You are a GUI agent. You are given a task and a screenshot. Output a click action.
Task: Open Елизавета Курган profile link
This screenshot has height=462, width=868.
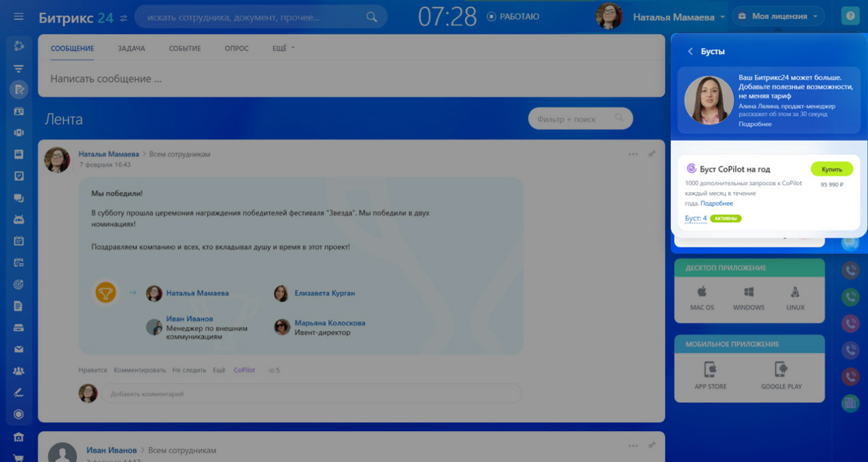click(325, 293)
